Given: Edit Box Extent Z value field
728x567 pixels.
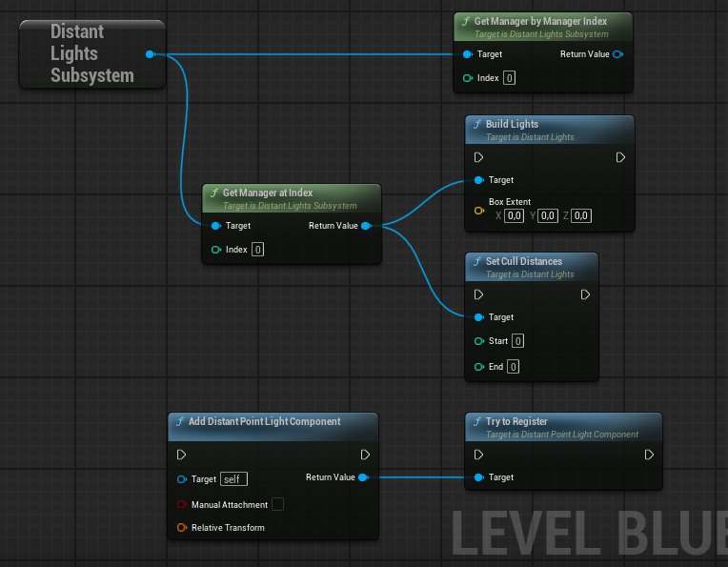Looking at the screenshot, I should pos(581,215).
